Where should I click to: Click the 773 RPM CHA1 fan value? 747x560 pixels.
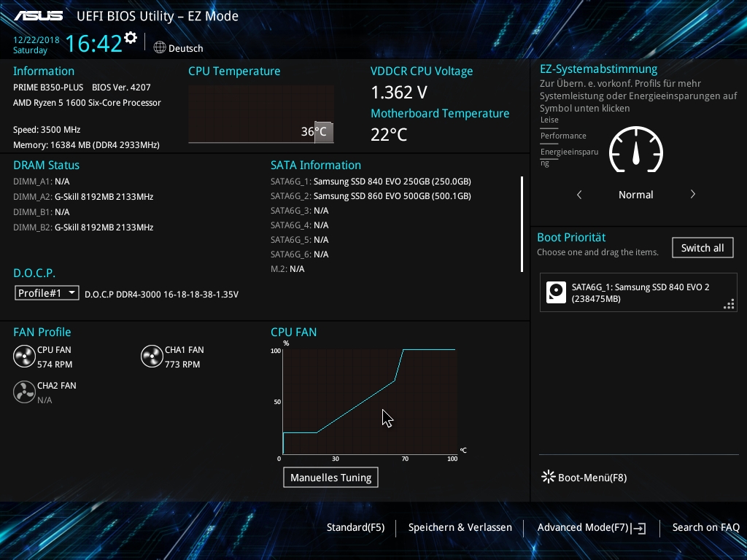pyautogui.click(x=182, y=365)
